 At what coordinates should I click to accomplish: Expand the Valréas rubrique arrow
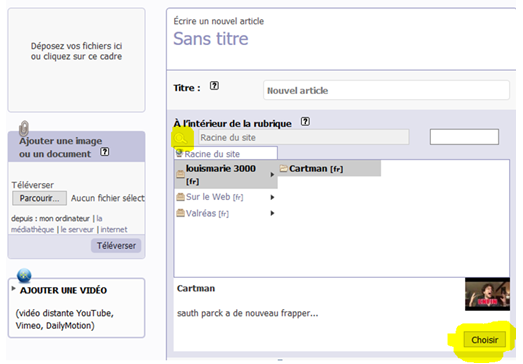tap(272, 213)
